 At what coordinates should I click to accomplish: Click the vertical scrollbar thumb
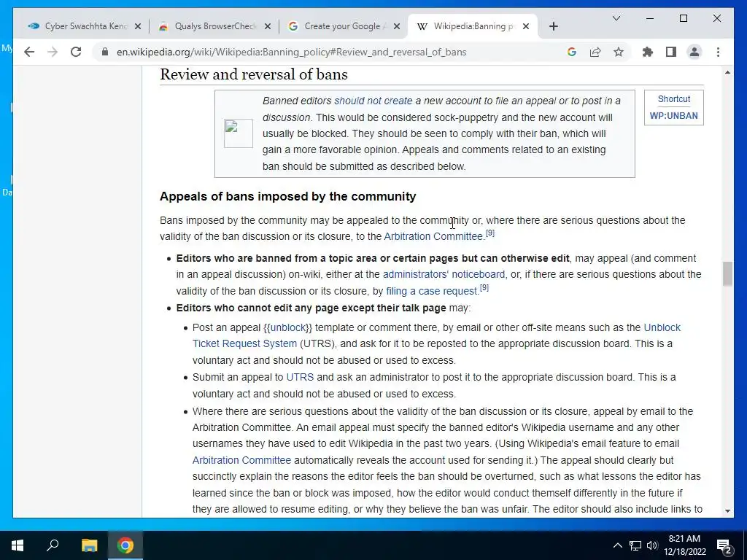coord(727,274)
